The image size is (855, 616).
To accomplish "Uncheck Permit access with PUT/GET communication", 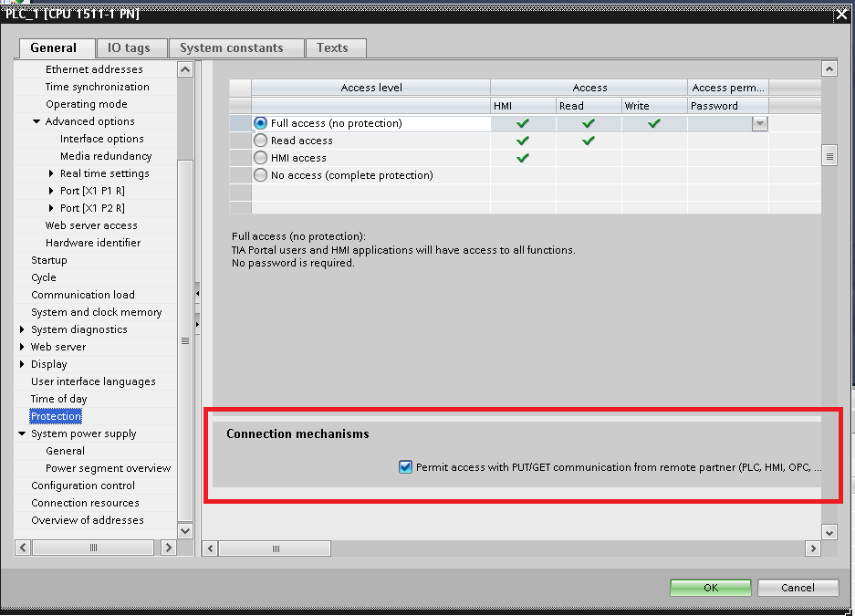I will (406, 467).
